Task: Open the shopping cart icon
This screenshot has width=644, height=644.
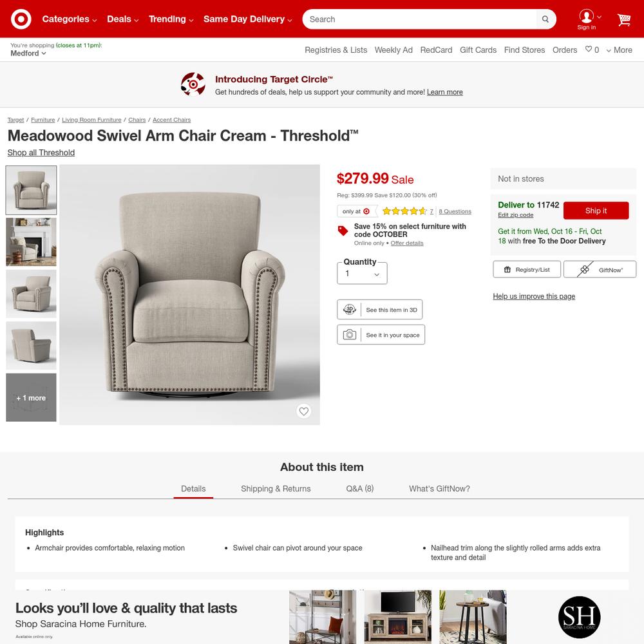Action: pyautogui.click(x=624, y=19)
